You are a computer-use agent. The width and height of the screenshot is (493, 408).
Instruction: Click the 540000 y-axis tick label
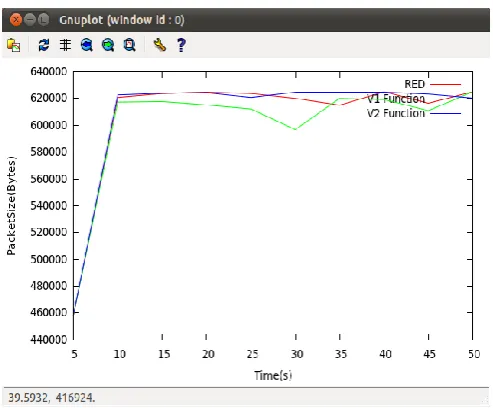pos(49,206)
